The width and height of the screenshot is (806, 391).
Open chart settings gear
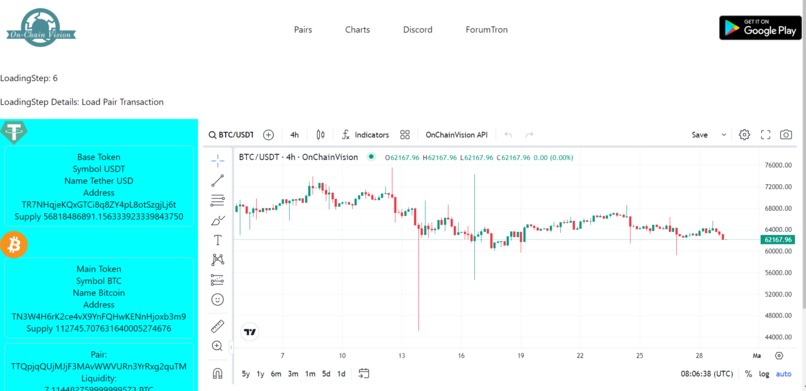[744, 135]
